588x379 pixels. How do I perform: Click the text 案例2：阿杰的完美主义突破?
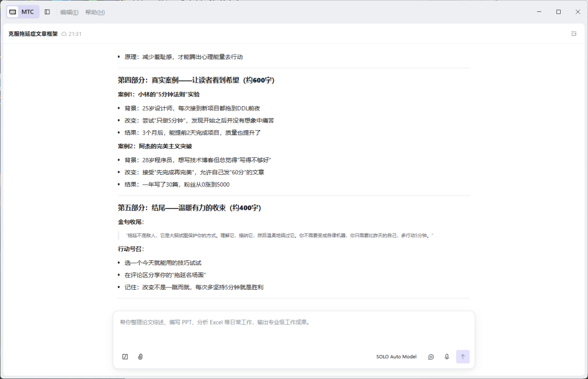[x=155, y=146]
